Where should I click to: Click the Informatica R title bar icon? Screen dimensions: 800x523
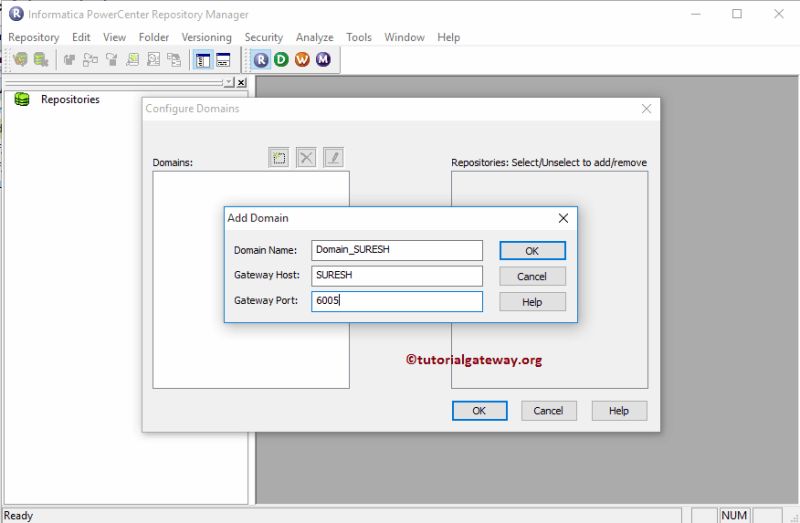click(x=16, y=14)
